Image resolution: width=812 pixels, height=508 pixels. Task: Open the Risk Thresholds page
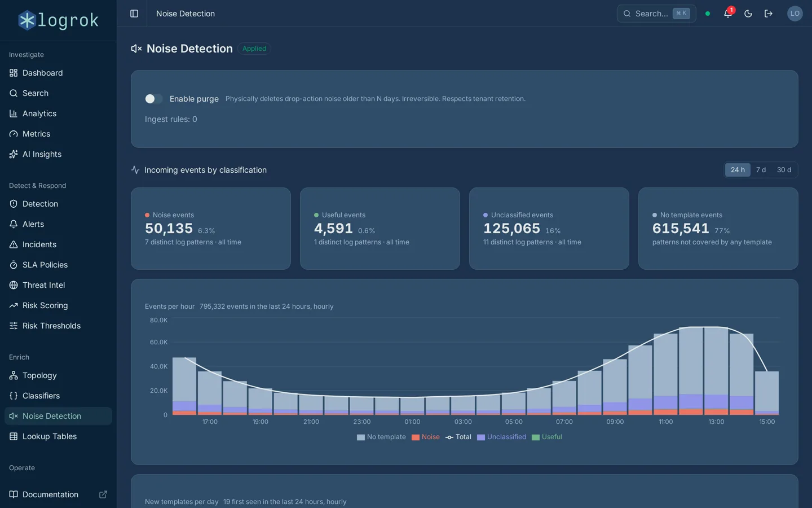click(58, 326)
